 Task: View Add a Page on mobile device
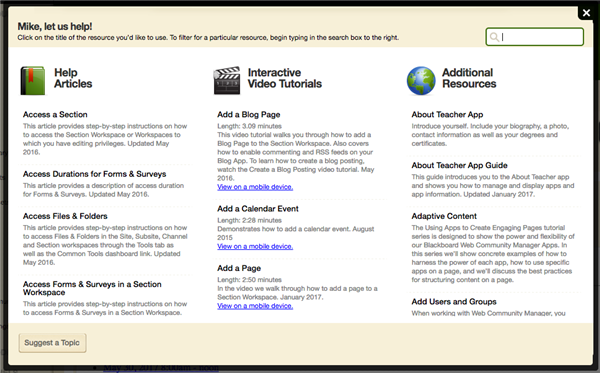pyautogui.click(x=255, y=306)
